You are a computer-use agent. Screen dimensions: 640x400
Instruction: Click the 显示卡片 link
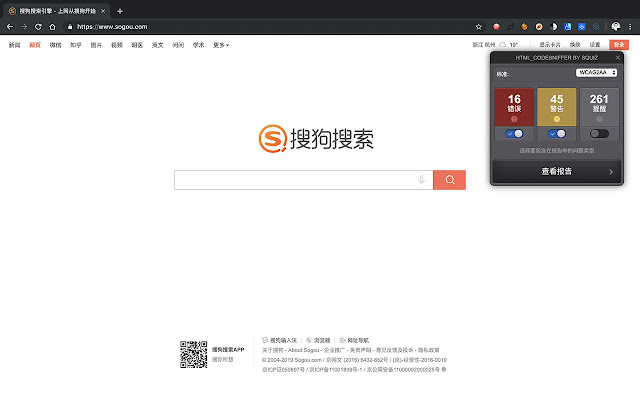click(x=550, y=45)
